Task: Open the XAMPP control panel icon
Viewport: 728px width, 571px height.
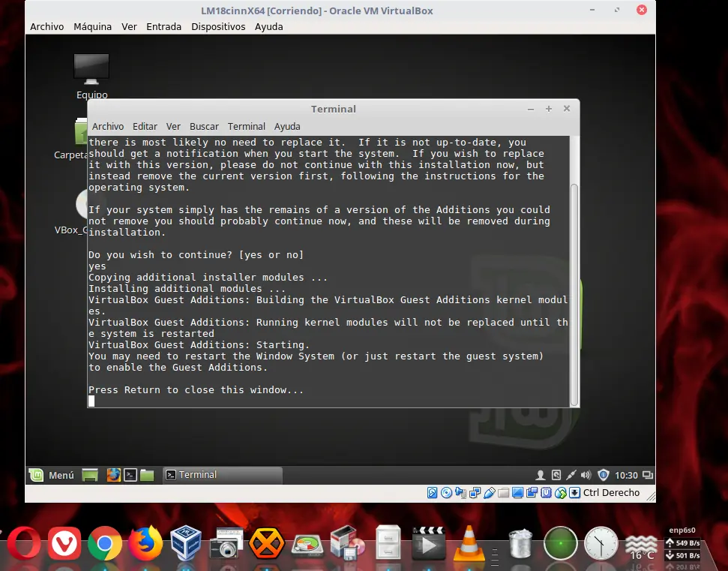Action: [x=266, y=542]
